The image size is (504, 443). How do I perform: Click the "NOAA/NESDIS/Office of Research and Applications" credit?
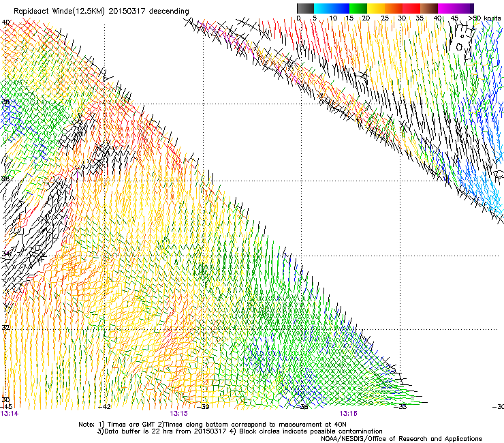401,439
